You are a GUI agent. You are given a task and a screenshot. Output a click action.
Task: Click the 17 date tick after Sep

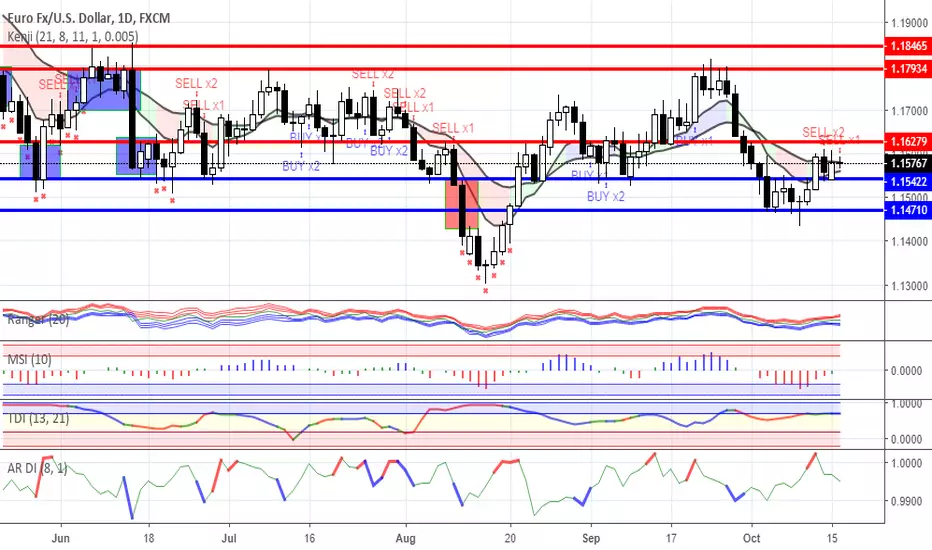coord(671,538)
